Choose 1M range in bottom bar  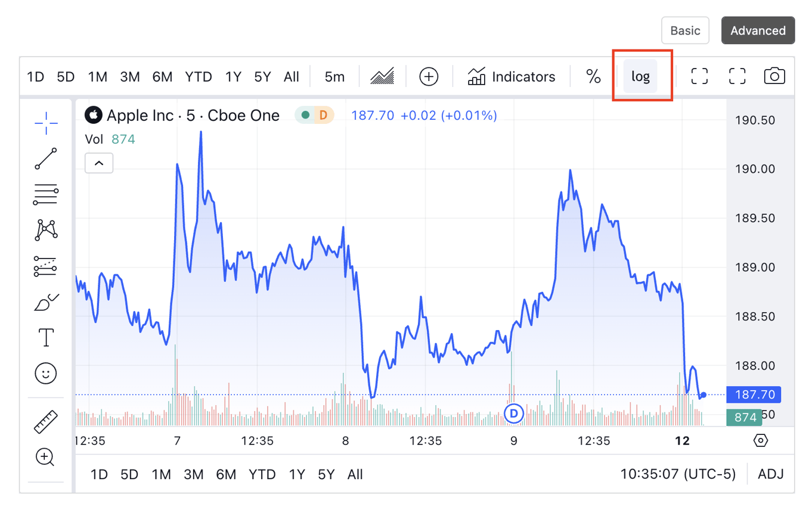(x=162, y=475)
